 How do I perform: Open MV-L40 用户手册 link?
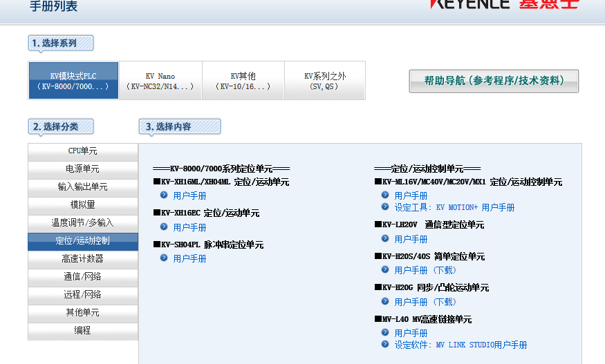(x=411, y=333)
